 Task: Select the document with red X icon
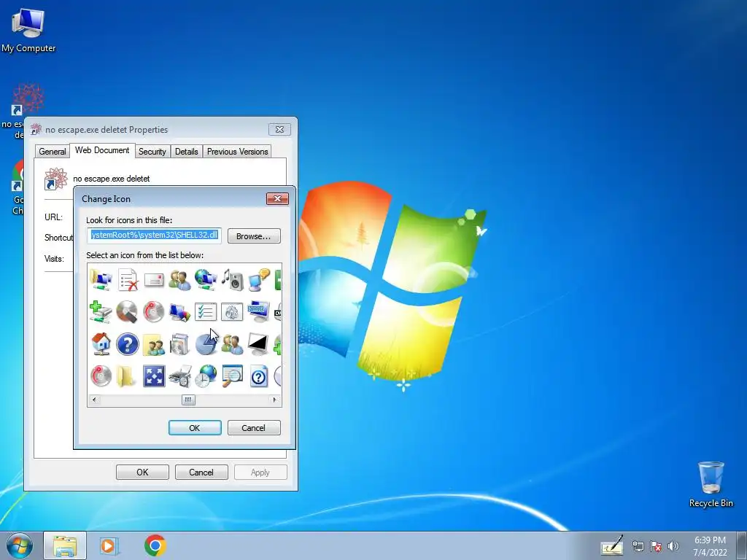(x=127, y=279)
